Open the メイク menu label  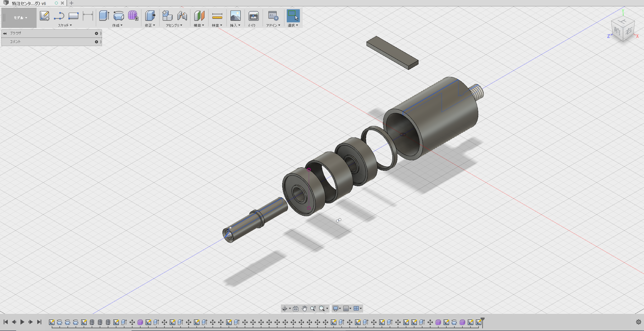[252, 25]
